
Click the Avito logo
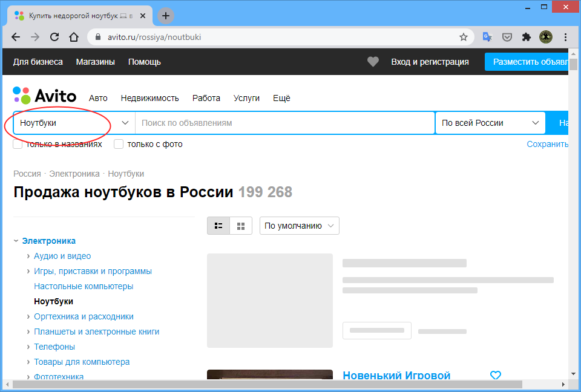pos(45,96)
